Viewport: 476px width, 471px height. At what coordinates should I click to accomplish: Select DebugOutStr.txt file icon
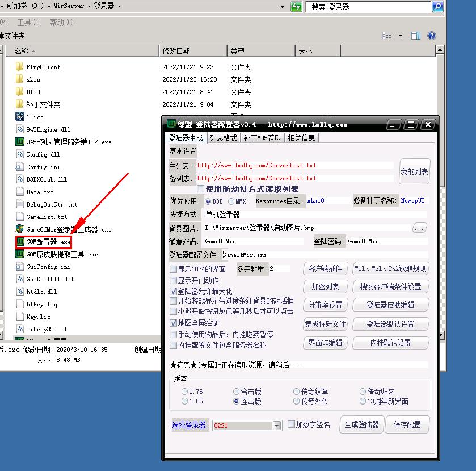[20, 204]
